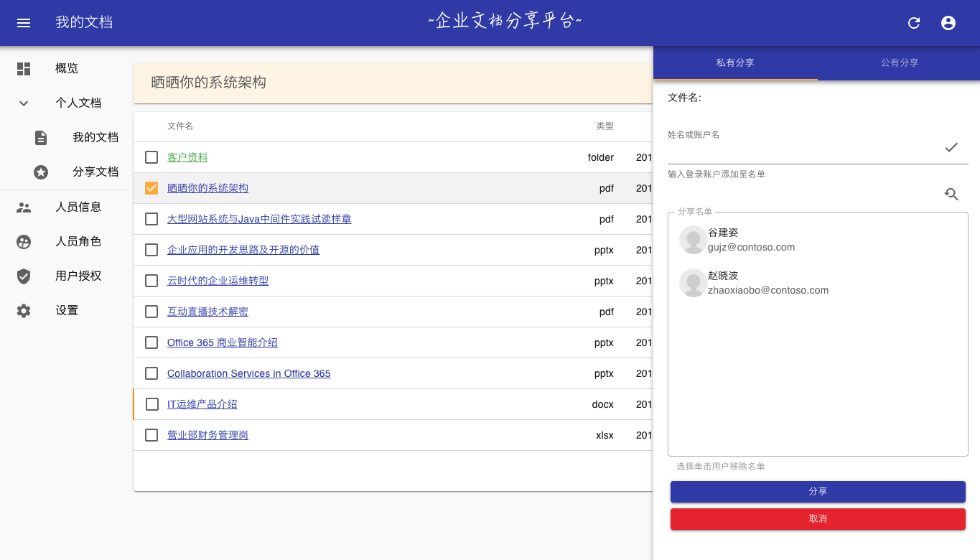Click the 概览 dashboard icon

click(x=24, y=69)
